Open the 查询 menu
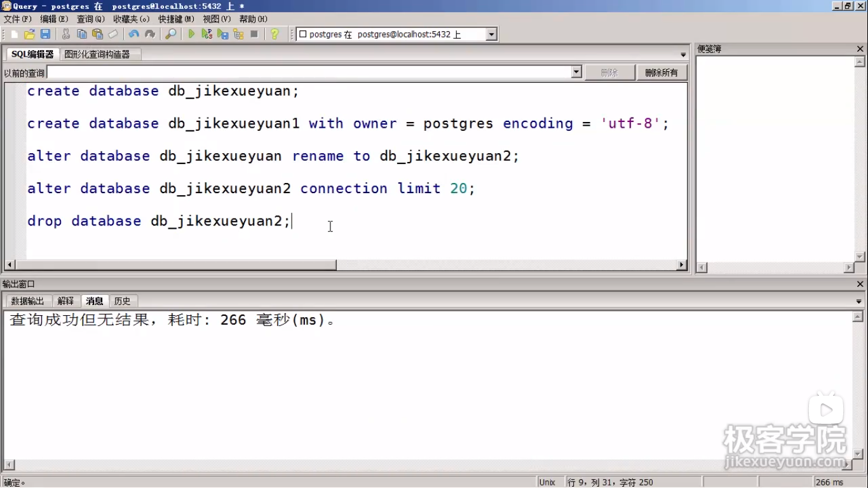Screen dimensions: 868x488 pyautogui.click(x=90, y=18)
